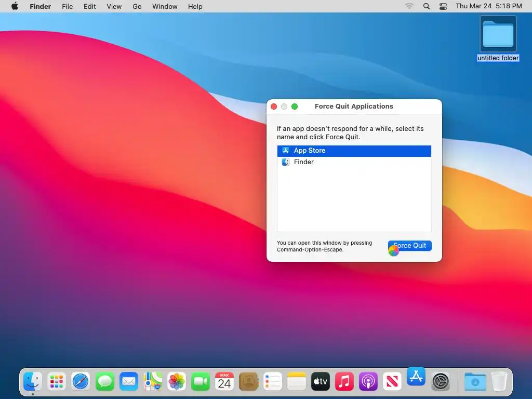Open Launchpad in the Dock
532x399 pixels.
click(56, 381)
